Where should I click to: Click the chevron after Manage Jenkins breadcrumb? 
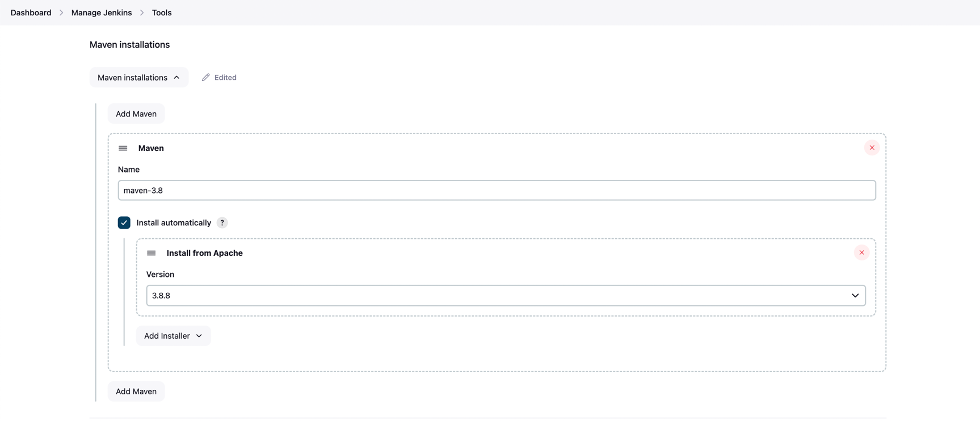click(x=142, y=12)
